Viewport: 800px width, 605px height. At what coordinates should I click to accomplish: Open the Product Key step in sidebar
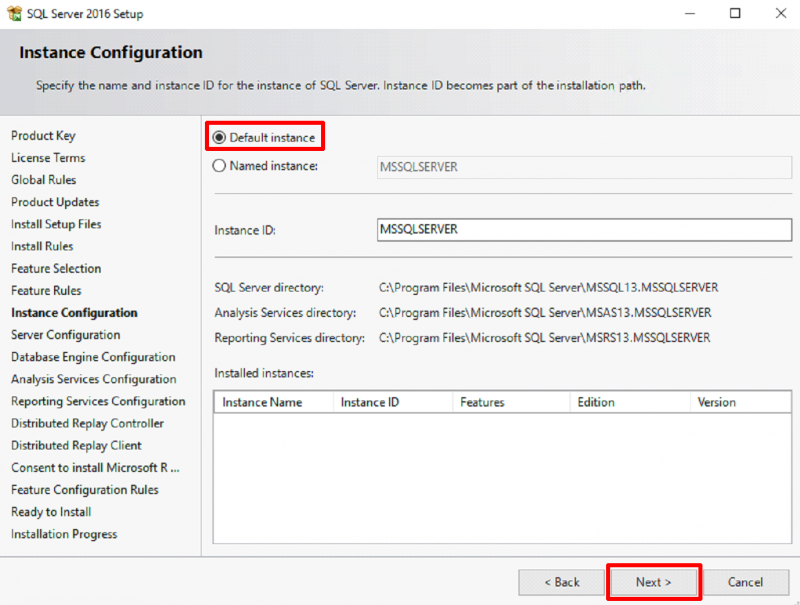click(43, 136)
